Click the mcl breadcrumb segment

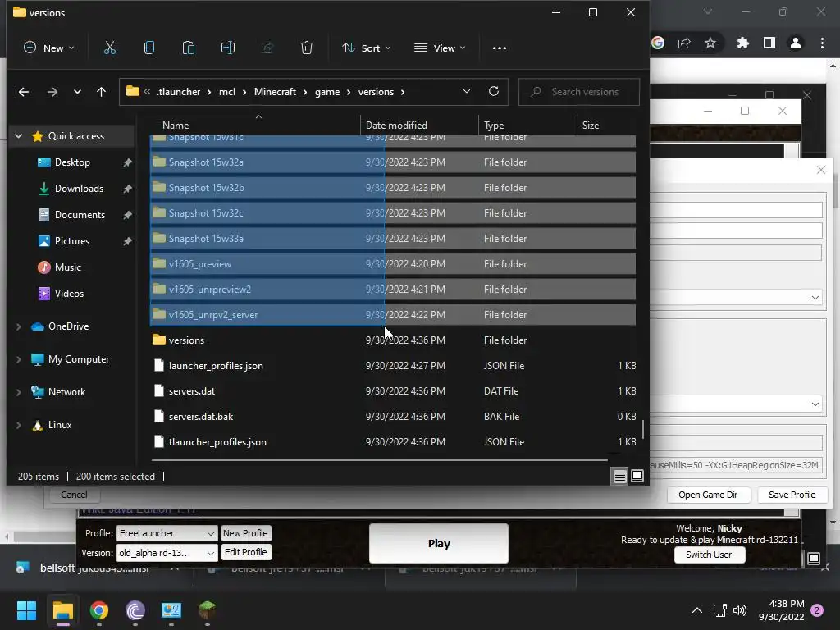(227, 92)
